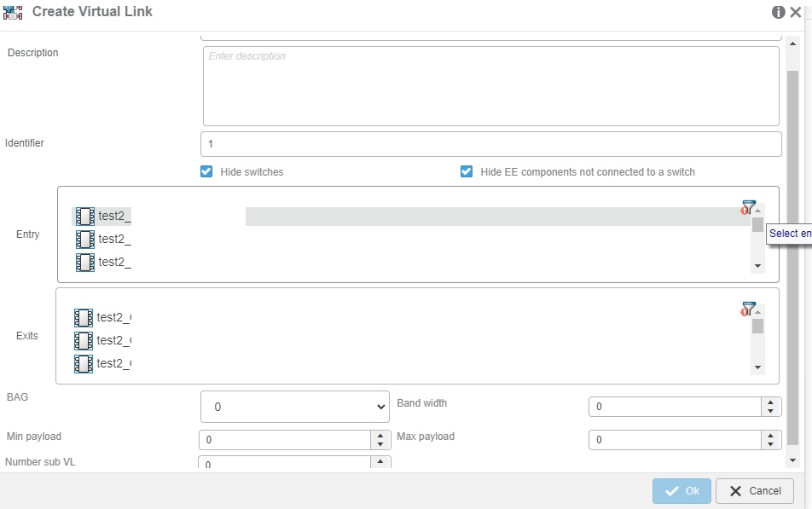812x509 pixels.
Task: Toggle the Hide switches checkbox
Action: (206, 171)
